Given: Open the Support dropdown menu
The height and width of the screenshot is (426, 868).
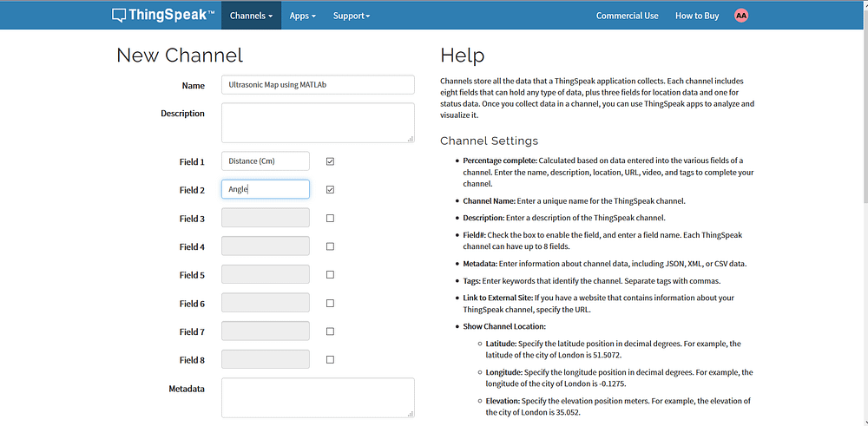Looking at the screenshot, I should (351, 16).
